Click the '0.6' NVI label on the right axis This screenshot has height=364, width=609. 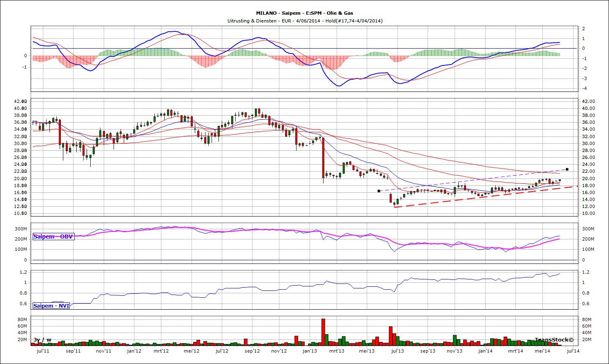pyautogui.click(x=585, y=304)
